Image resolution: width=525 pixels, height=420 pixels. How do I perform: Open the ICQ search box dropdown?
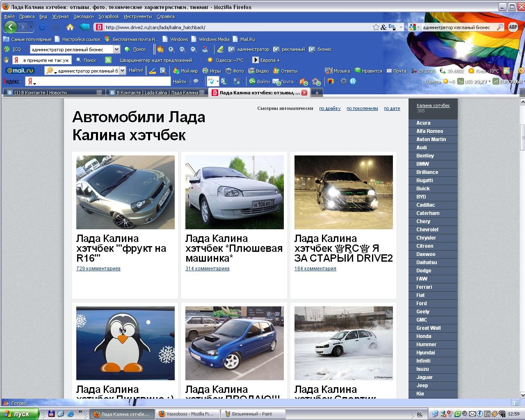116,49
